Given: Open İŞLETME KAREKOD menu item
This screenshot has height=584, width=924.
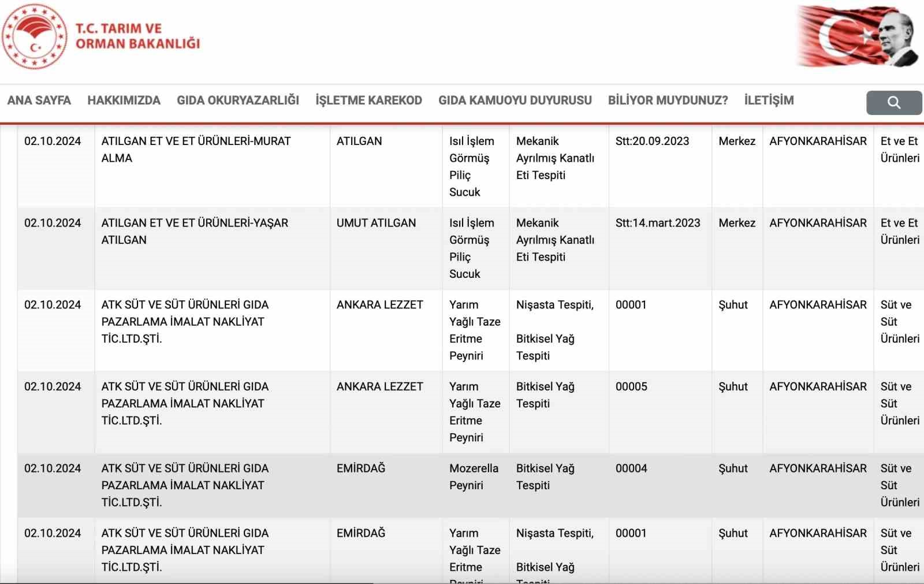Looking at the screenshot, I should (x=368, y=101).
